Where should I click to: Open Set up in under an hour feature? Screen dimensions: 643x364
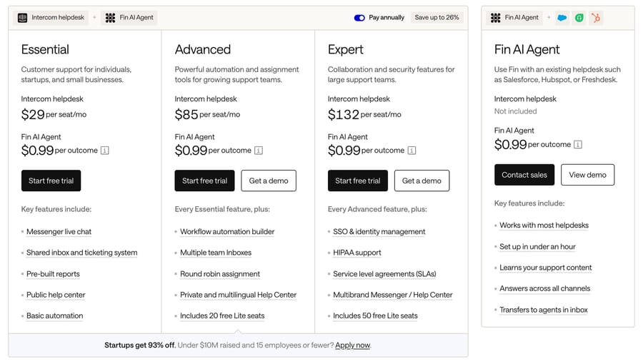[537, 246]
